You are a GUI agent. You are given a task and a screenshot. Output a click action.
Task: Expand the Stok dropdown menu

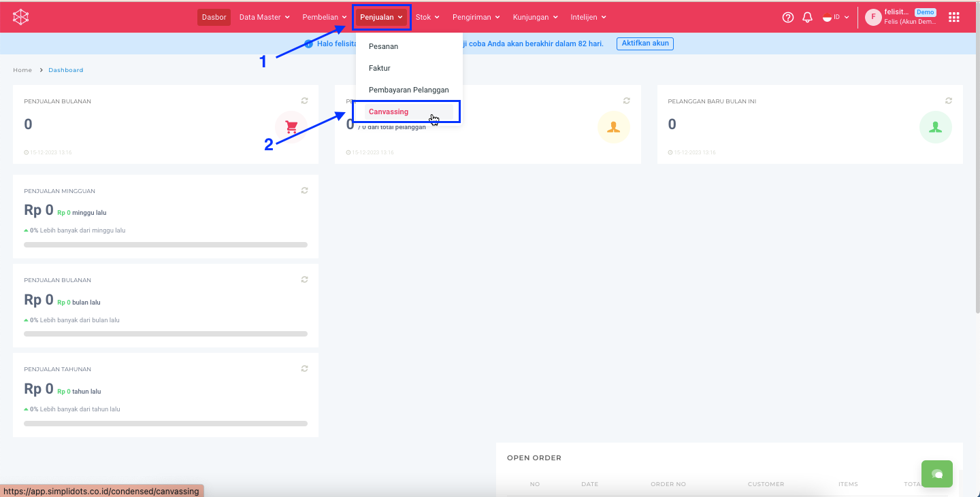tap(427, 18)
